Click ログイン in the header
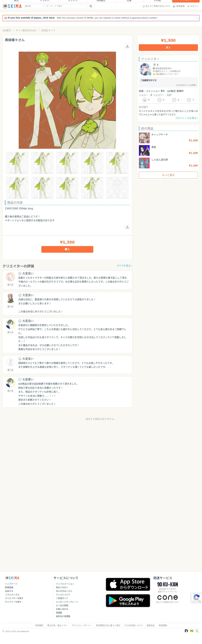 [193, 6]
